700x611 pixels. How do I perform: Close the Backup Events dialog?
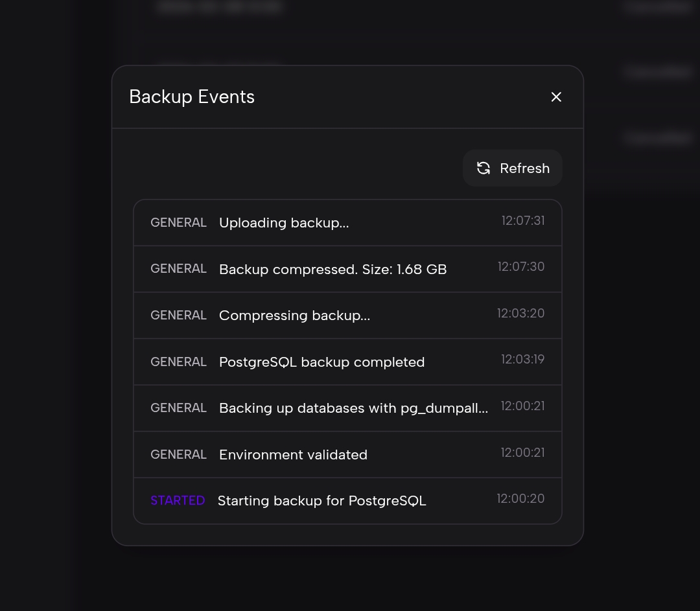click(556, 97)
